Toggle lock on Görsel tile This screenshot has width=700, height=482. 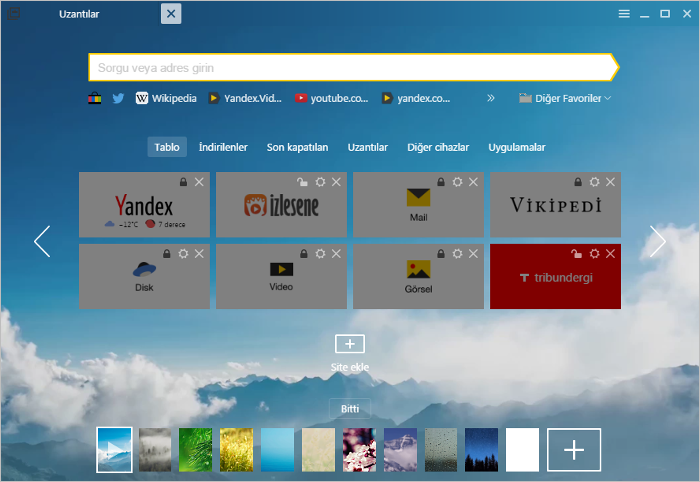pos(441,254)
